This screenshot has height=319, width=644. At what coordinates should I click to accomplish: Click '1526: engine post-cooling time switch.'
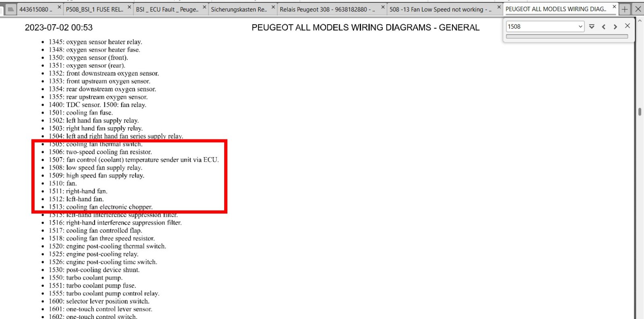pos(103,262)
